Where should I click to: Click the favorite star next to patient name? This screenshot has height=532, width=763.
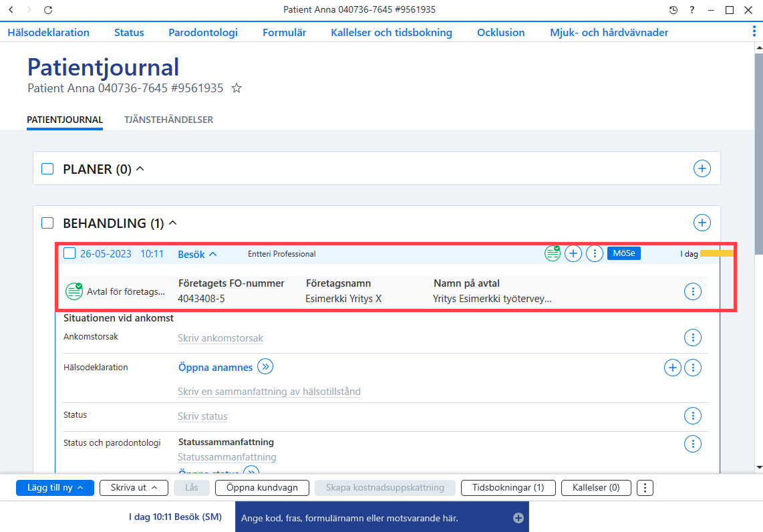tap(237, 88)
